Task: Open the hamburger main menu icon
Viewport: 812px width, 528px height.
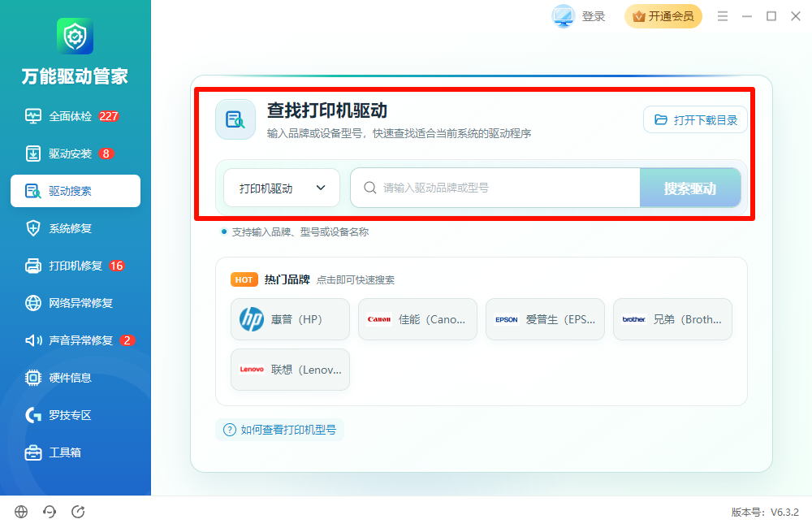Action: [723, 16]
